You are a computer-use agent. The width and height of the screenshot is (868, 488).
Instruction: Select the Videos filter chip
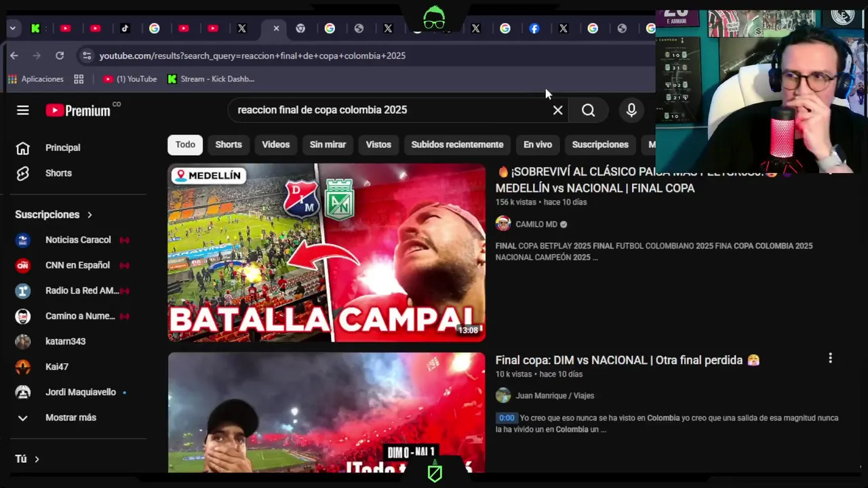(276, 144)
